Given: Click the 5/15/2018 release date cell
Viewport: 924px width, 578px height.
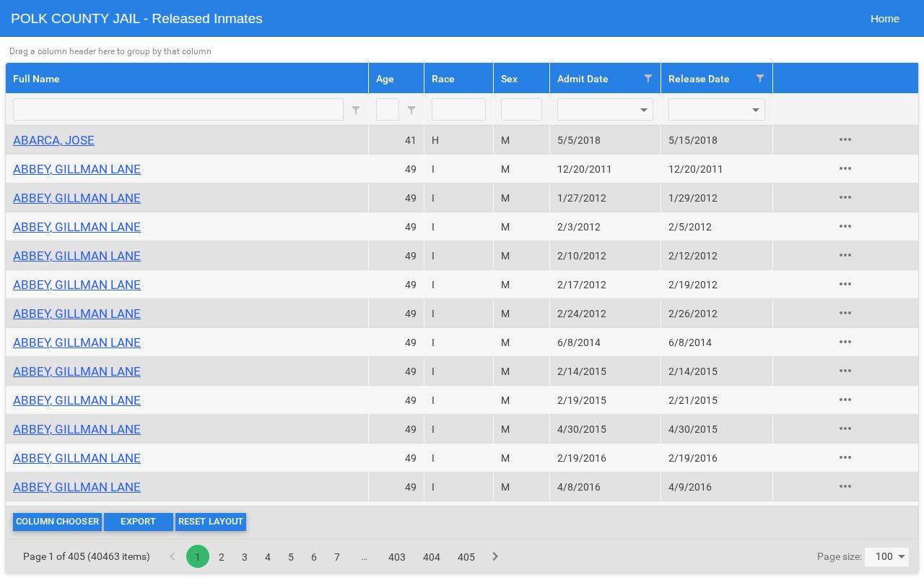Looking at the screenshot, I should 717,140.
